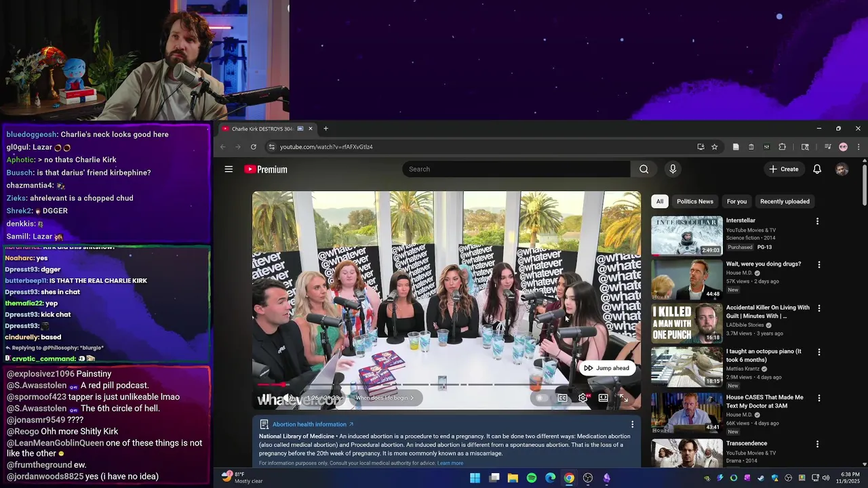Image resolution: width=868 pixels, height=488 pixels.
Task: Open Transcendence movie title
Action: (747, 443)
